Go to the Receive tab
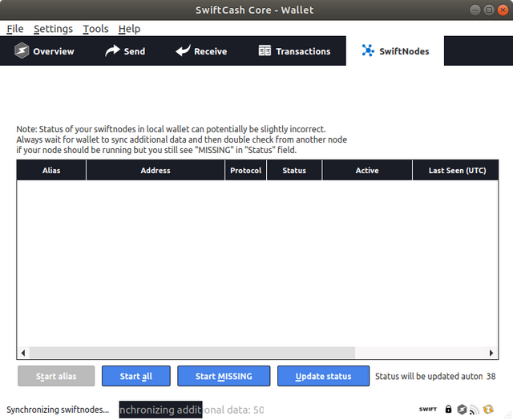This screenshot has width=513, height=420. pyautogui.click(x=201, y=51)
